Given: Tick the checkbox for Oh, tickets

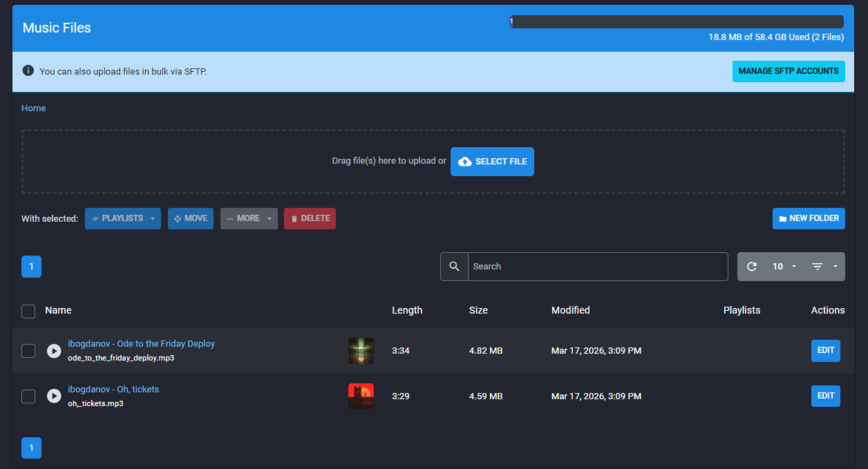Looking at the screenshot, I should (28, 396).
